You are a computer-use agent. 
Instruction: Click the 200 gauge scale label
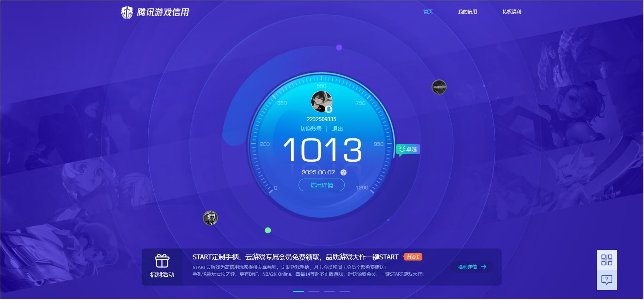click(x=265, y=144)
